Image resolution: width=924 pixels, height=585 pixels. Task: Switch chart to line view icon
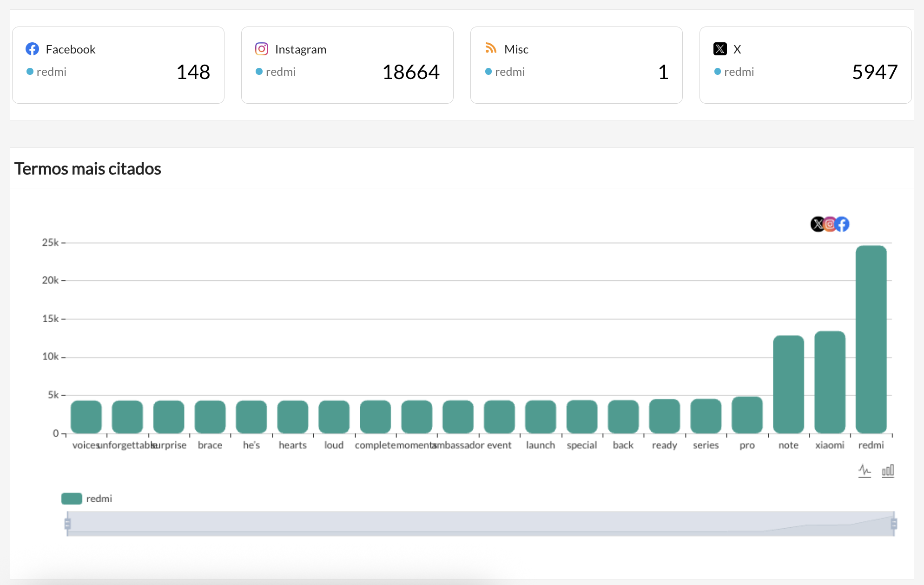[865, 471]
